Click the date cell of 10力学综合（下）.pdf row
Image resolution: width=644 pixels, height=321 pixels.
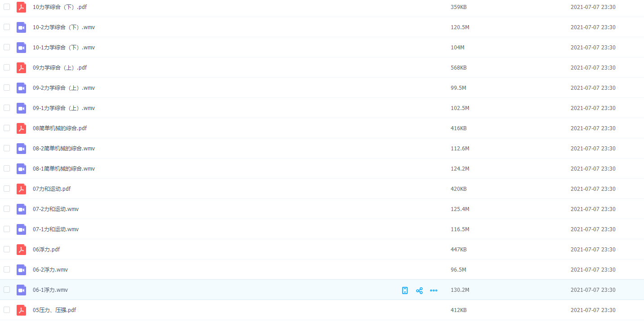(x=593, y=7)
